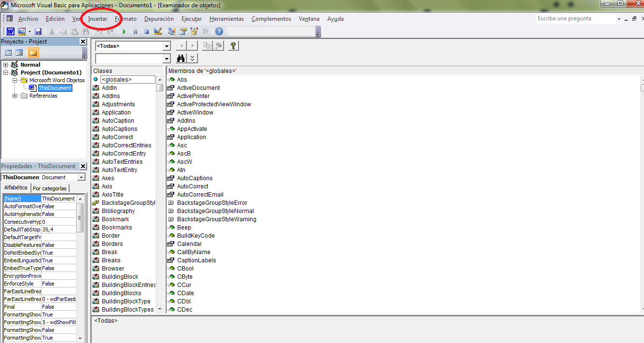Screen dimensions: 644x343
Task: Select ThisDocument in project tree
Action: pos(55,88)
